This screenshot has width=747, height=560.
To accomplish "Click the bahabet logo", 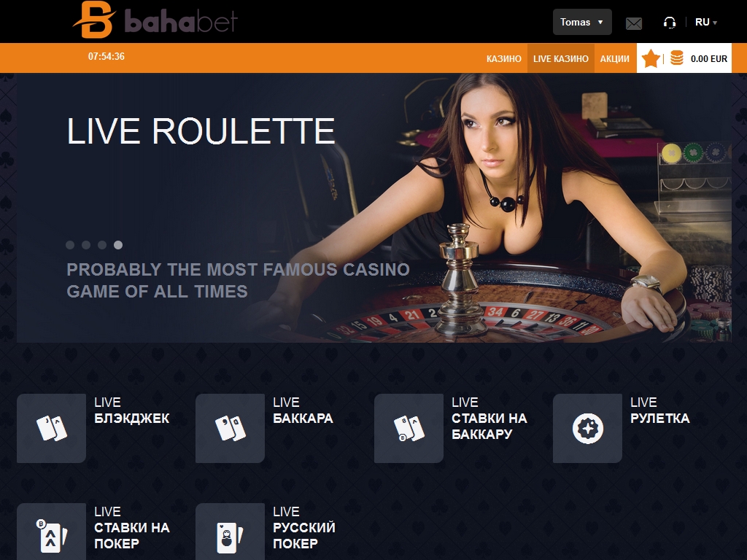I will (x=155, y=20).
